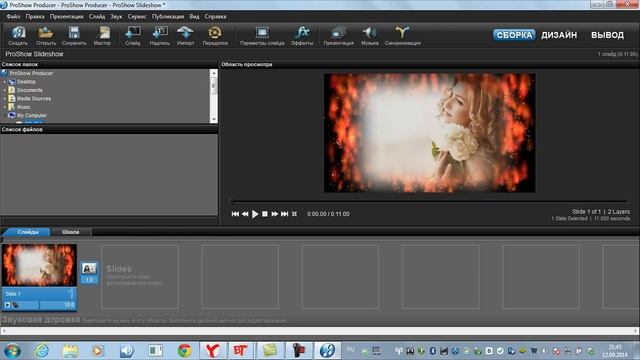The height and width of the screenshot is (360, 640).
Task: Open Yandex browser from taskbar
Action: pyautogui.click(x=212, y=351)
